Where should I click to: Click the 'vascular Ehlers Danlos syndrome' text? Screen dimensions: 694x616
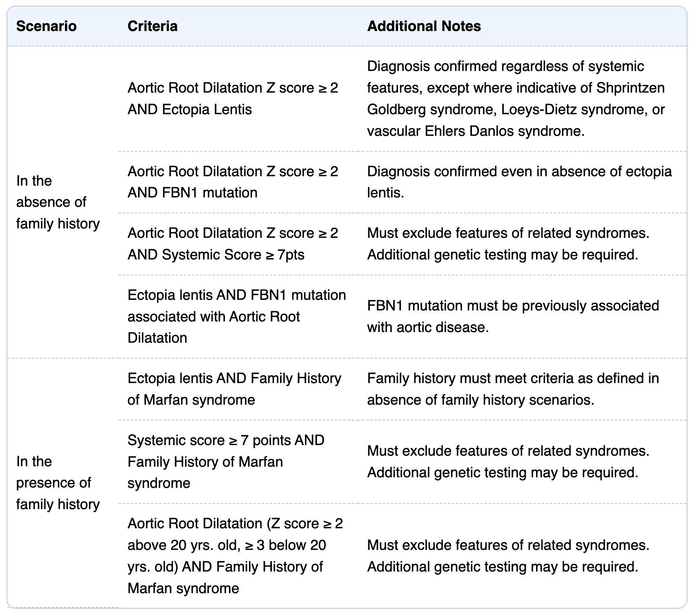coord(476,131)
